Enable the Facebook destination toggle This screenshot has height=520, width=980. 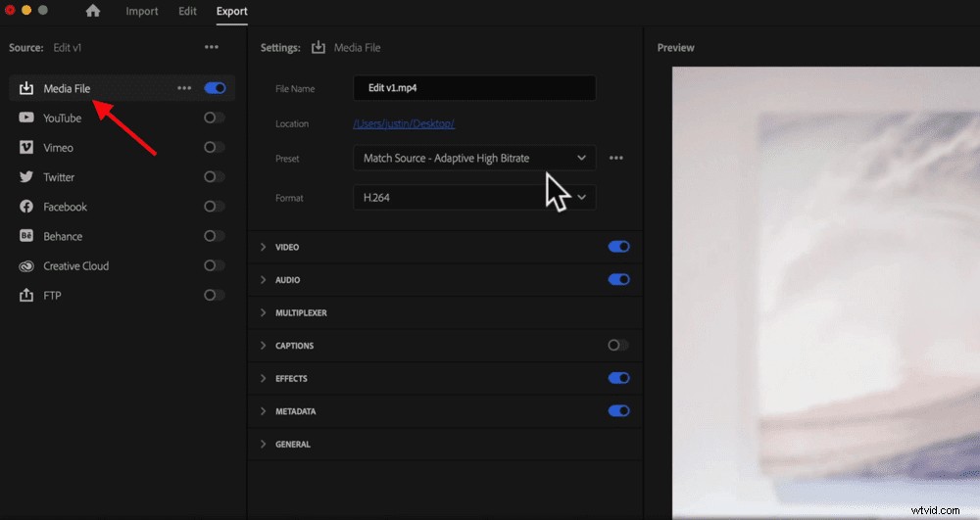coord(215,206)
